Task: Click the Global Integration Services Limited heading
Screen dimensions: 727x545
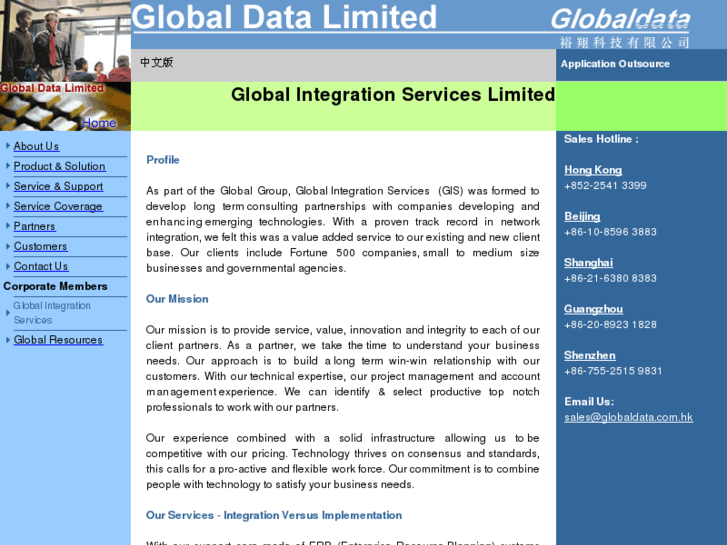Action: tap(393, 95)
